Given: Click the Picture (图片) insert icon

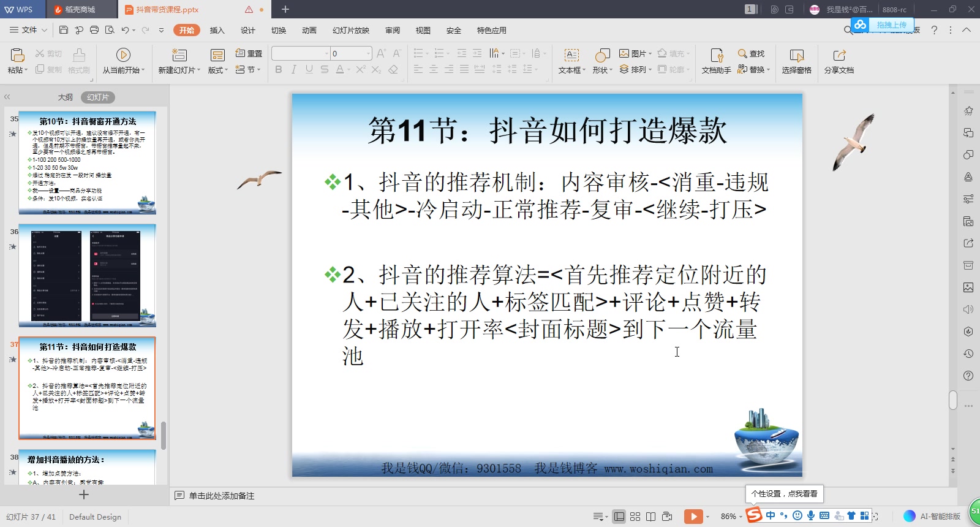Looking at the screenshot, I should pyautogui.click(x=624, y=53).
